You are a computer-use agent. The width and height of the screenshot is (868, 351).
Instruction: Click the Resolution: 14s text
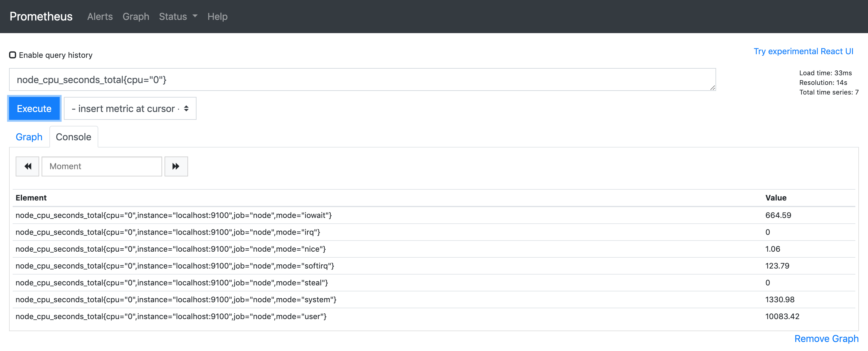(x=823, y=82)
